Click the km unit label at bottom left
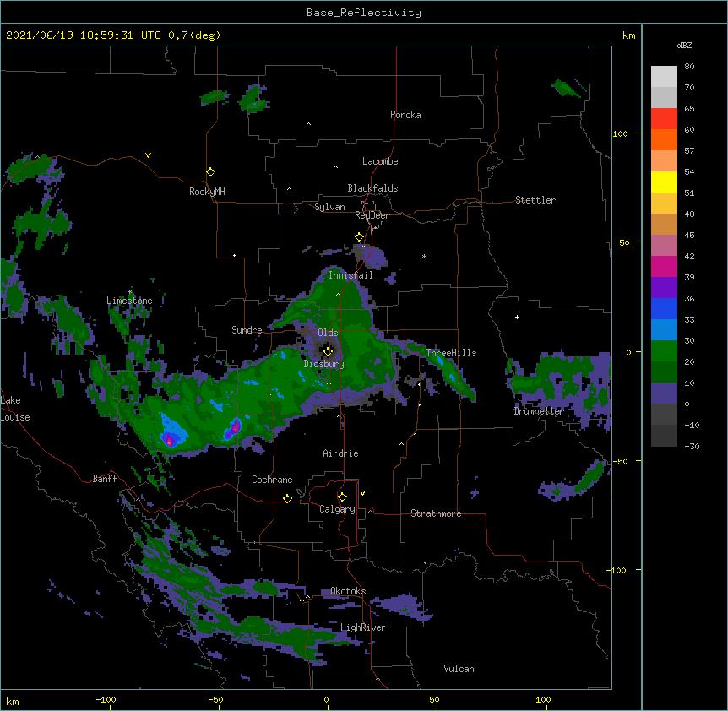Viewport: 728px width, 711px height. click(x=13, y=701)
